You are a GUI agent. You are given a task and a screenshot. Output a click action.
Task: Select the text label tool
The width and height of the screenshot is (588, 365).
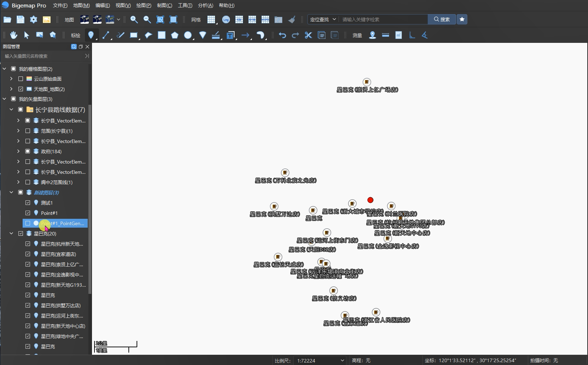coord(231,35)
